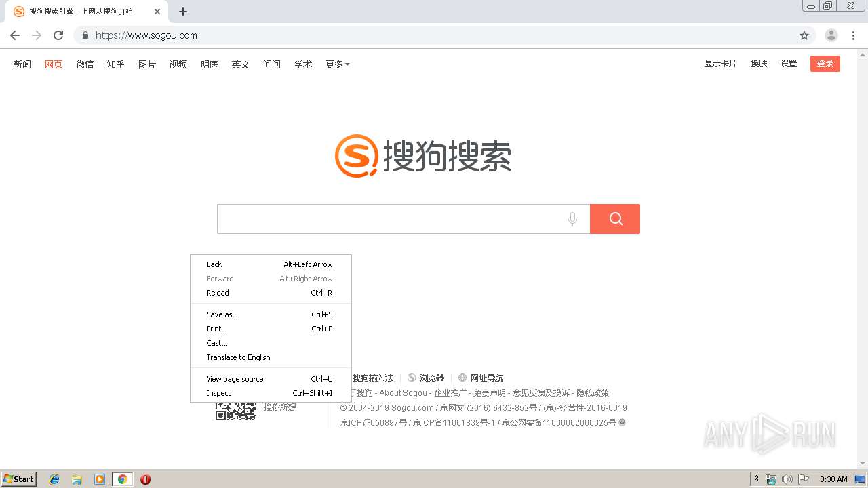Open the File Explorer taskbar icon
Screen dimensions: 868x488
(77, 479)
